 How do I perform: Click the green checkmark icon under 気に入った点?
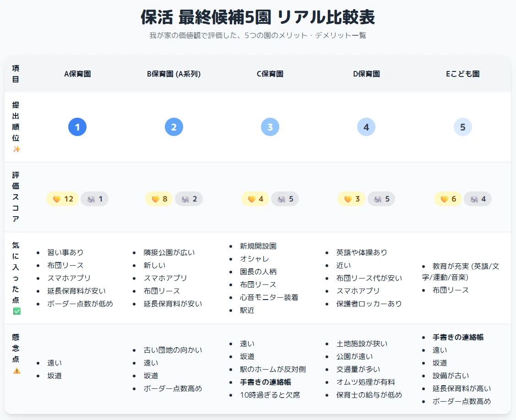(16, 311)
